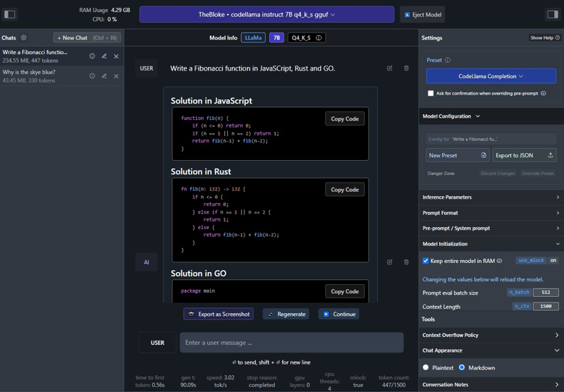Click the Preset info icon

(x=448, y=60)
